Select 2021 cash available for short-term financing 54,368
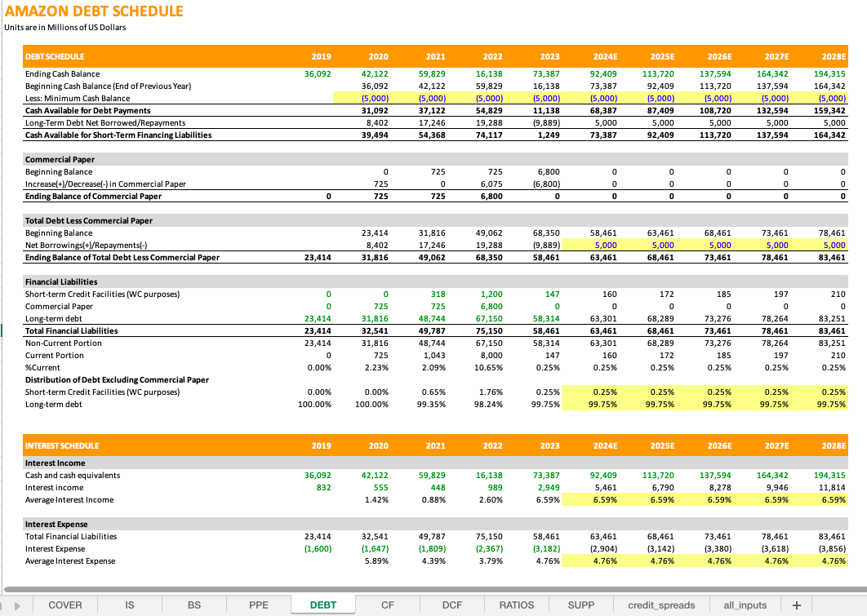 432,135
